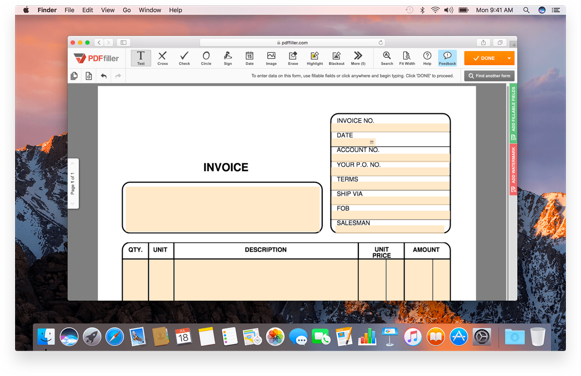Insert a date with the Date tool
Image resolution: width=581 pixels, height=376 pixels.
click(249, 58)
